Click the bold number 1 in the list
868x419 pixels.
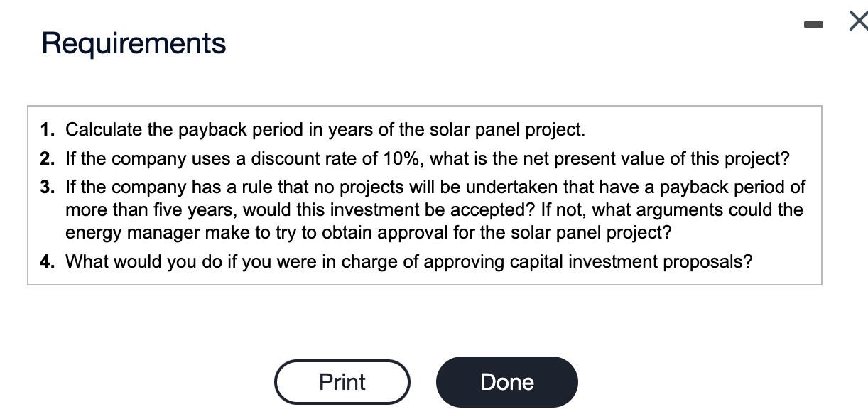[x=48, y=129]
